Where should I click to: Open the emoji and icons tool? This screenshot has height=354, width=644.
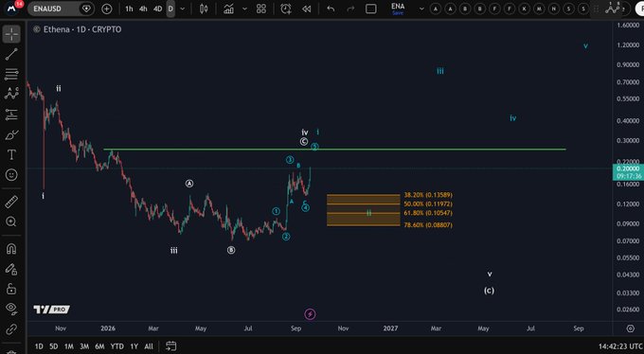pos(11,175)
